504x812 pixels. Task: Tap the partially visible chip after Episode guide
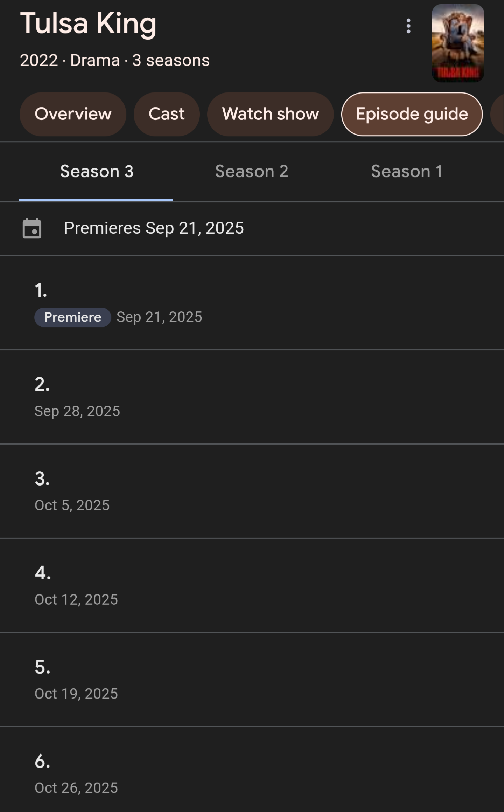coord(498,114)
